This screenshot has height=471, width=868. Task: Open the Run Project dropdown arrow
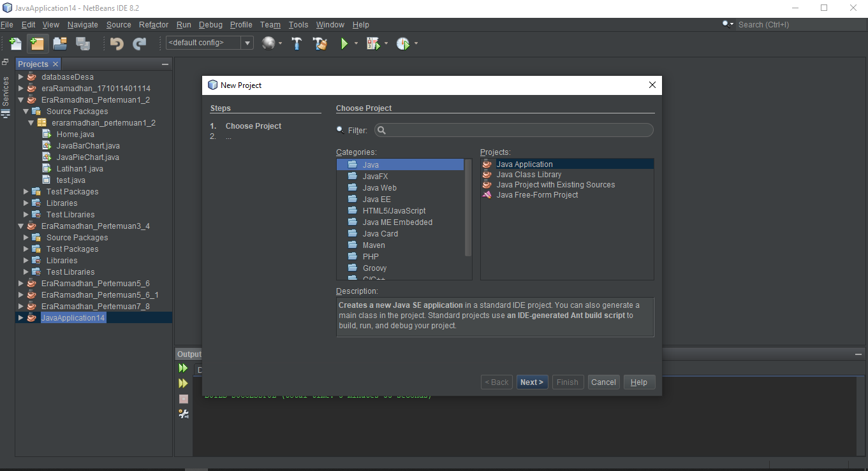[x=356, y=43]
